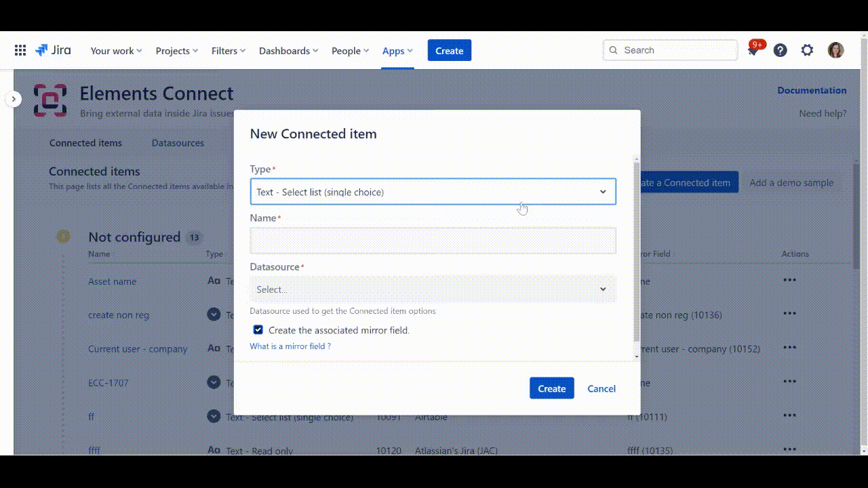
Task: Switch to the Datasources tab
Action: 178,143
